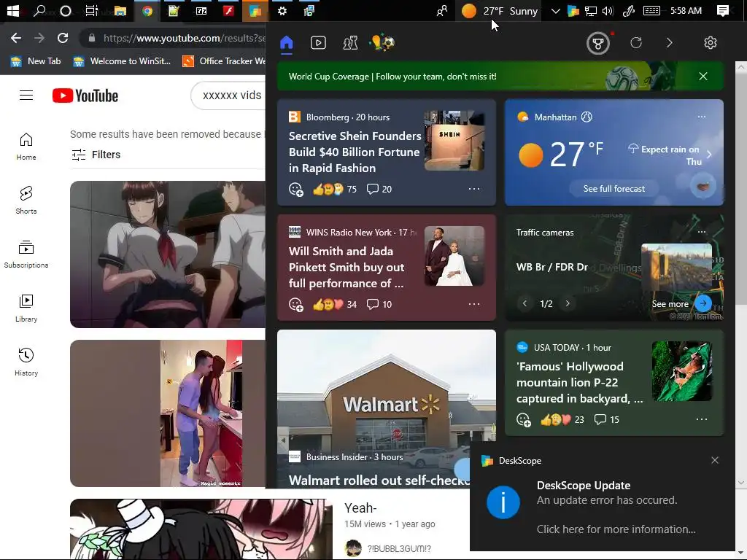
Task: Click the 27°F Sunny weather taskbar widget
Action: tap(500, 11)
